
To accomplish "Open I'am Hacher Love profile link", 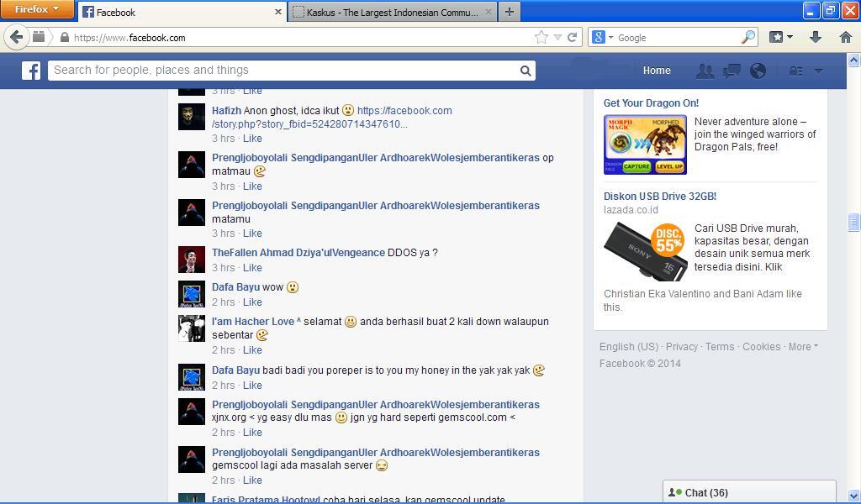I will (252, 322).
